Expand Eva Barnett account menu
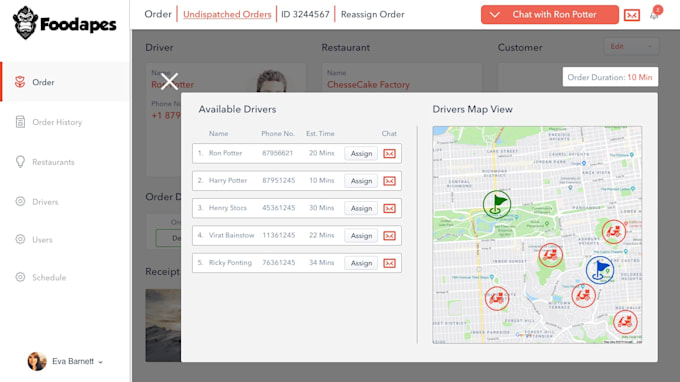Image resolution: width=680 pixels, height=382 pixels. coord(100,362)
